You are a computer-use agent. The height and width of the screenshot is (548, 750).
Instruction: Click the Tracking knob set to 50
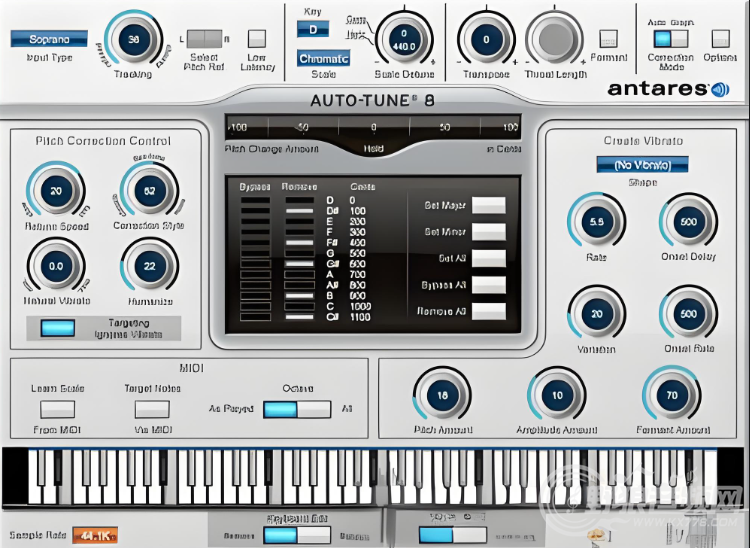[133, 40]
